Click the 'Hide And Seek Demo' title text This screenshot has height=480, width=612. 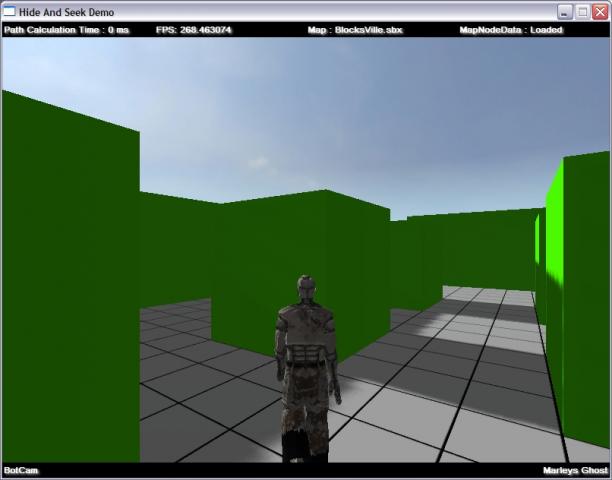(x=66, y=12)
